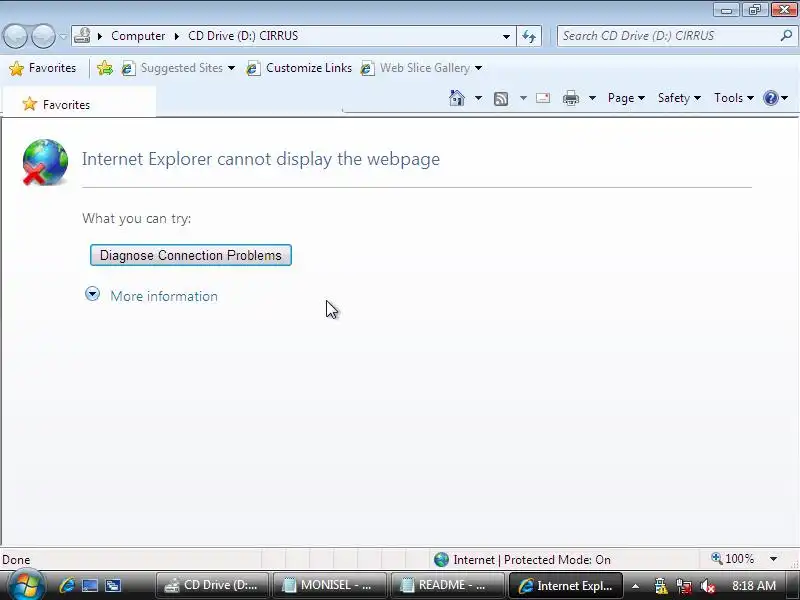The height and width of the screenshot is (600, 800).
Task: Switch to CD Drive taskbar window
Action: pyautogui.click(x=212, y=585)
